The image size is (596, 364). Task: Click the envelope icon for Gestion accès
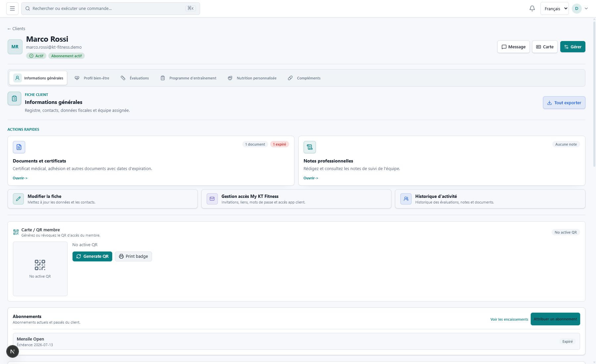coord(212,199)
